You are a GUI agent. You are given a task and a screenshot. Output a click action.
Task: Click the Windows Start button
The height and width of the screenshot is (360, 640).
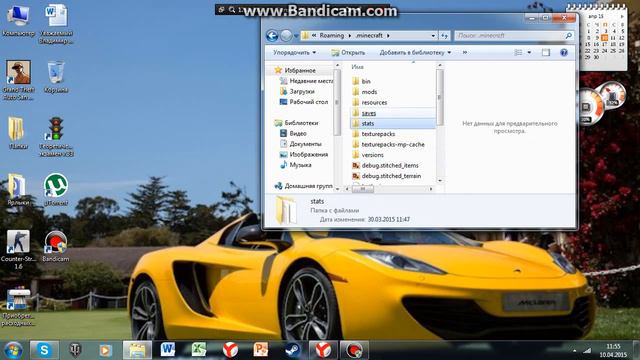(x=13, y=350)
